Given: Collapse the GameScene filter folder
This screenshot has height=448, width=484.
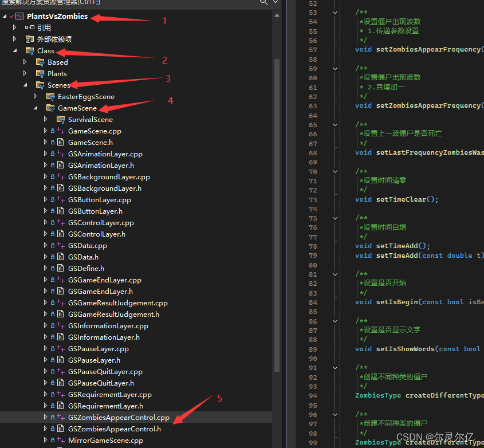Looking at the screenshot, I should coord(36,108).
